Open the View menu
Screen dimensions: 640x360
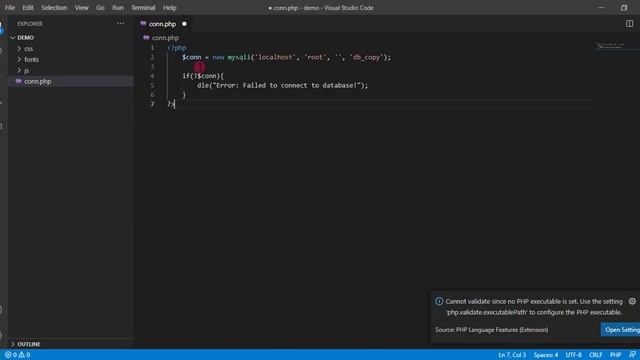[x=81, y=8]
